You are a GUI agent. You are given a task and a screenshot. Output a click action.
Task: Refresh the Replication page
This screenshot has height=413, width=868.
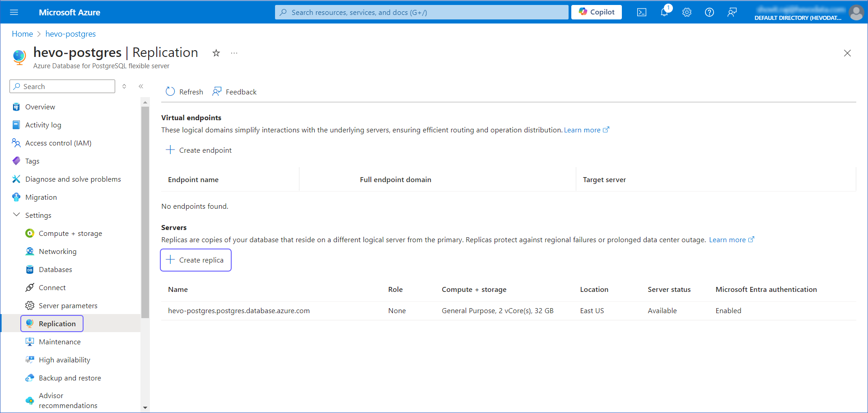tap(184, 92)
